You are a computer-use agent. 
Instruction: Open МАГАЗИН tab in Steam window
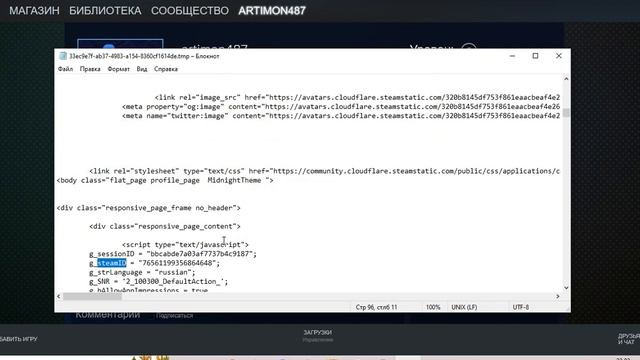pos(34,11)
